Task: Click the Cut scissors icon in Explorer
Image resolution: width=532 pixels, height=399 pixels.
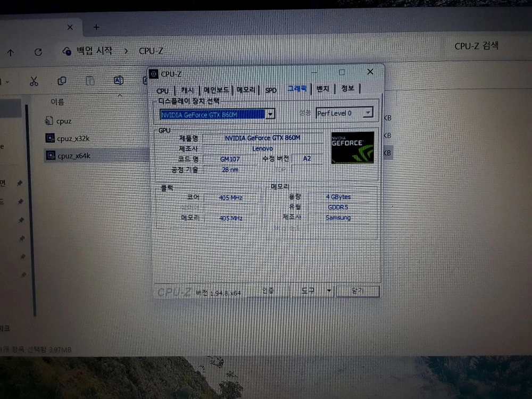Action: coord(34,81)
